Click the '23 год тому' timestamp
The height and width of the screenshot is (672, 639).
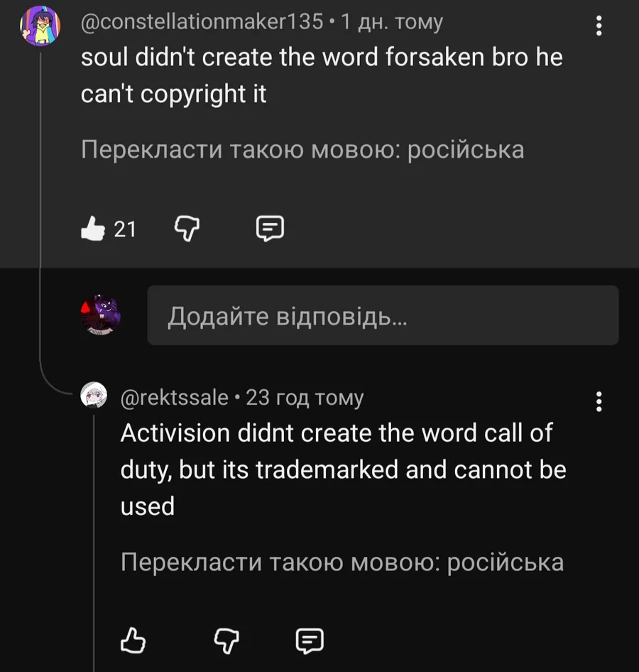point(305,398)
